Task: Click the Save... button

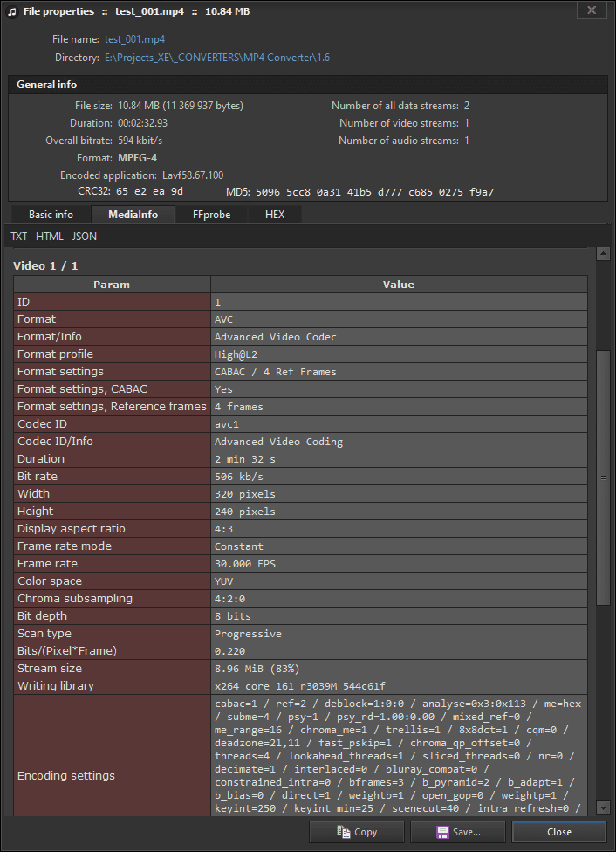Action: (457, 832)
